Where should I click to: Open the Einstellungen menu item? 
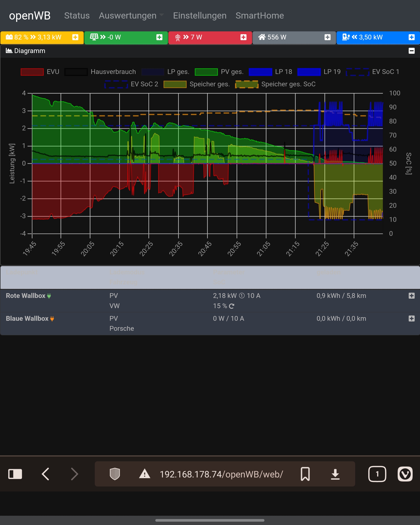200,16
